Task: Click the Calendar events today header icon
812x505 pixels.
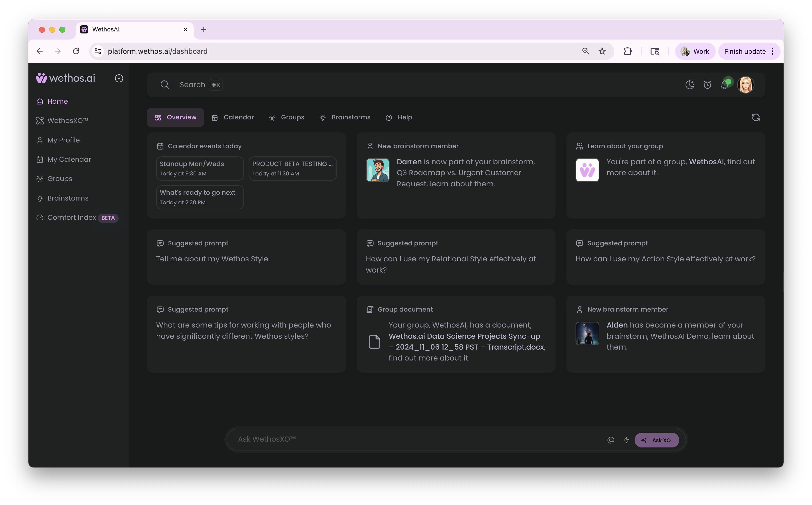Action: click(160, 146)
